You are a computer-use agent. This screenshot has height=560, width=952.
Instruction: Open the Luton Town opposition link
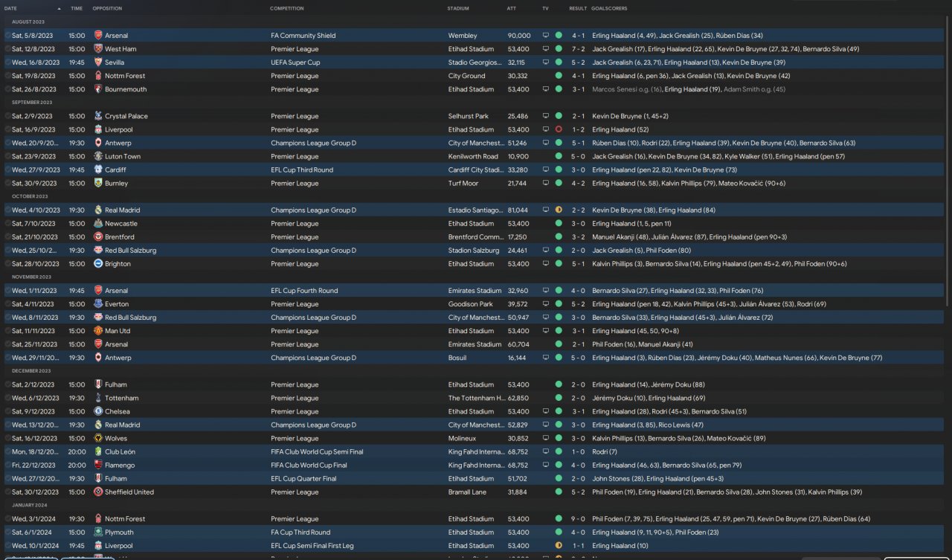coord(123,156)
